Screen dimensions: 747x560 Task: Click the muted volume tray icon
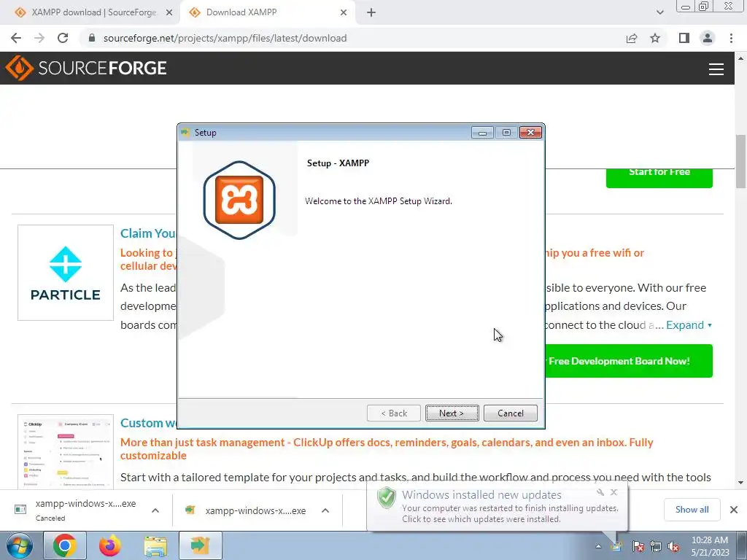(x=673, y=547)
